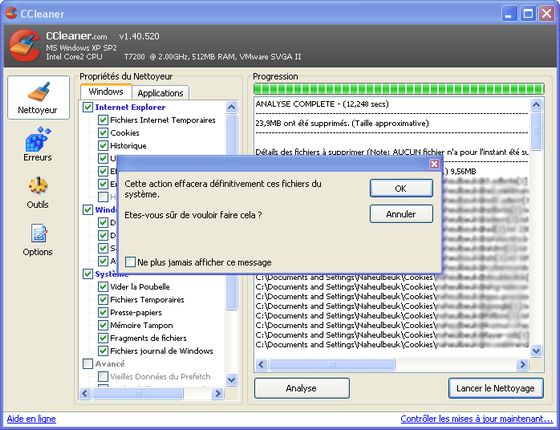Image resolution: width=560 pixels, height=430 pixels.
Task: Open the Outils section
Action: pyautogui.click(x=38, y=192)
